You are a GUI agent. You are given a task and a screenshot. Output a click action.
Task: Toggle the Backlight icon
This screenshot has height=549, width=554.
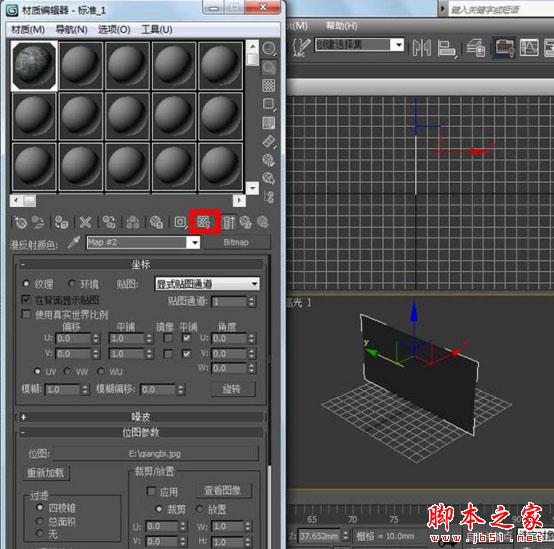tap(269, 67)
